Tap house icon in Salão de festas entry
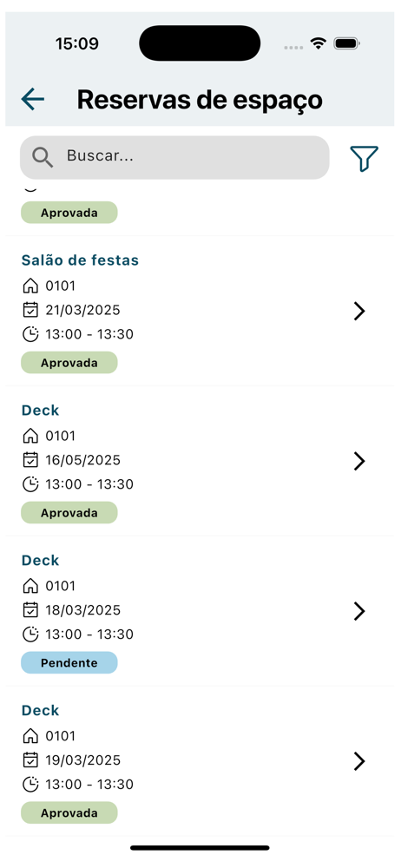Viewport: 401px width, 868px height. [x=30, y=286]
